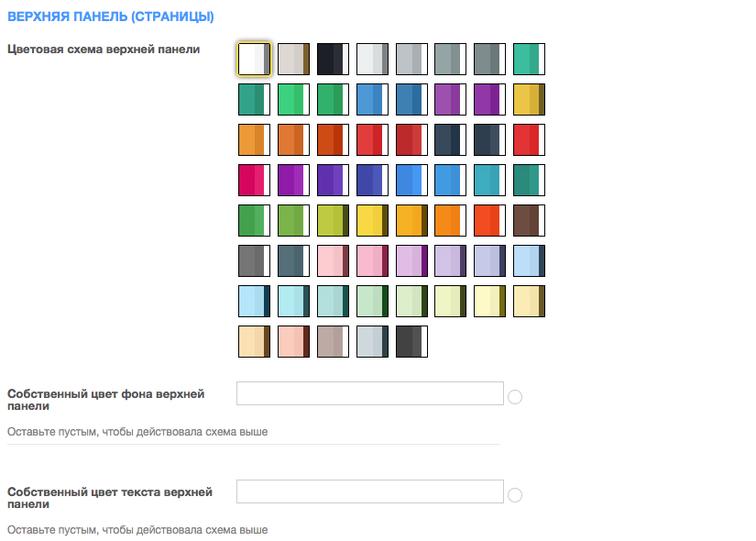Pick the dark orange-red swatch in the third row

pyautogui.click(x=333, y=139)
